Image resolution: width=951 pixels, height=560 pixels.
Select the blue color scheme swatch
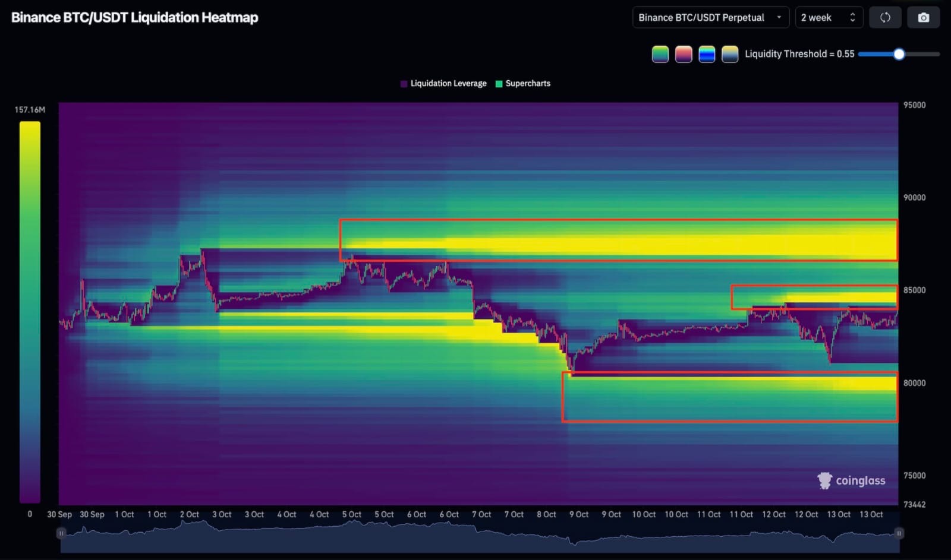point(707,54)
